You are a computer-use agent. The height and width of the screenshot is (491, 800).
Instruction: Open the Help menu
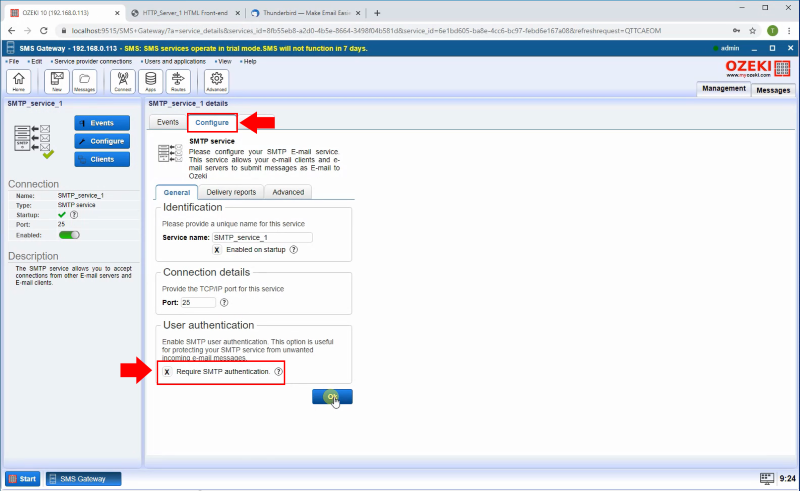pyautogui.click(x=249, y=61)
